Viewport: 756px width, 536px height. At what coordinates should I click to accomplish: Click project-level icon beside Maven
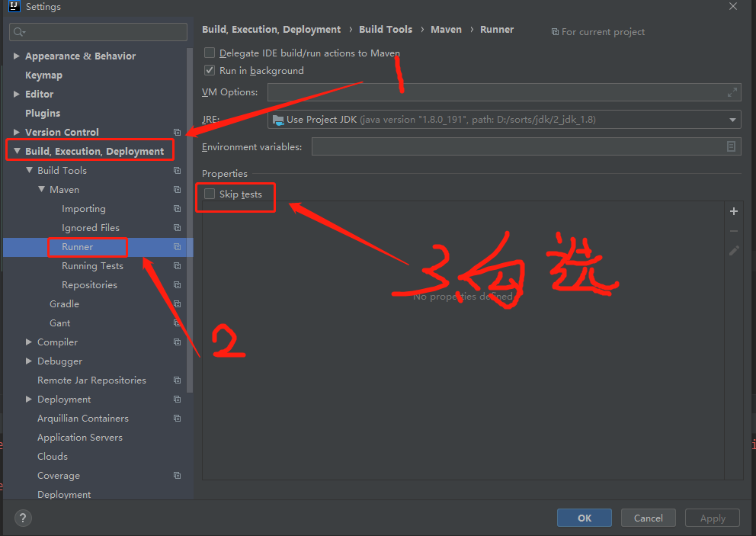(x=177, y=190)
